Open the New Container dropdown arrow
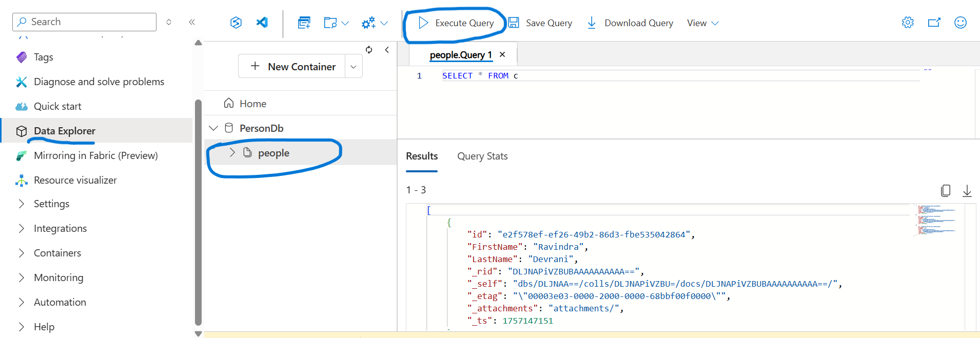The image size is (980, 338). pos(354,67)
